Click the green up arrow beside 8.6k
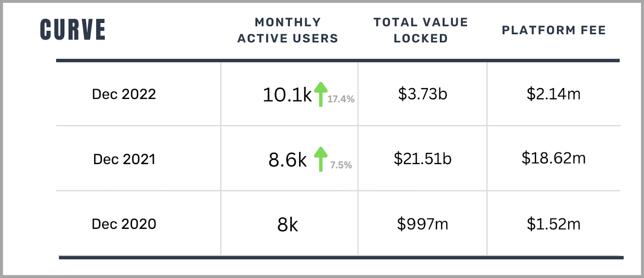This screenshot has height=278, width=644. [321, 159]
